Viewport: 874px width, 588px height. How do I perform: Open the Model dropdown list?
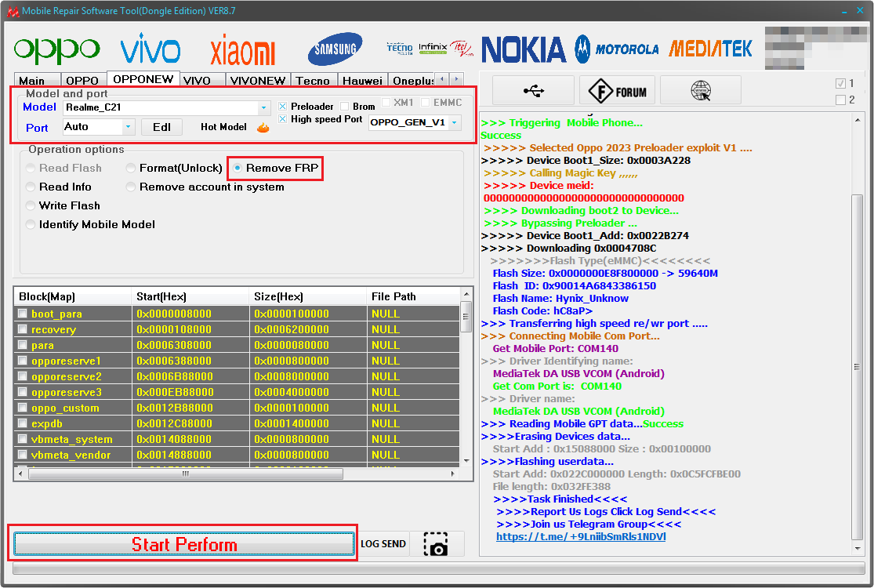[263, 107]
